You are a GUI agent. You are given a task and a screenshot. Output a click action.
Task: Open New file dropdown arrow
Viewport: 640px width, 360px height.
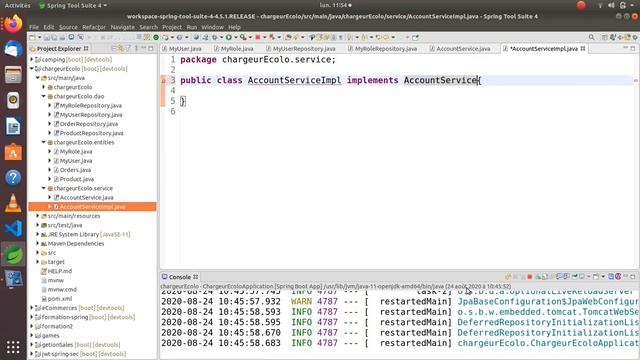click(39, 38)
